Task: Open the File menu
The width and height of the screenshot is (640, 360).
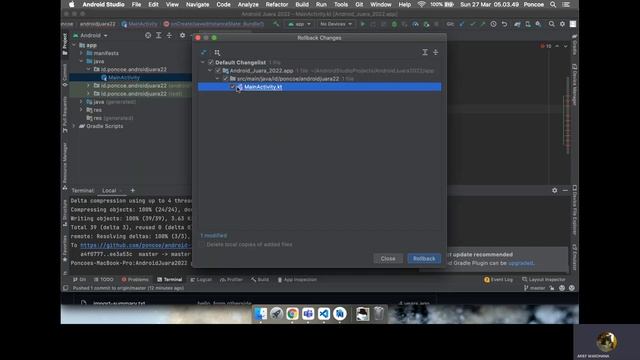Action: (136, 4)
